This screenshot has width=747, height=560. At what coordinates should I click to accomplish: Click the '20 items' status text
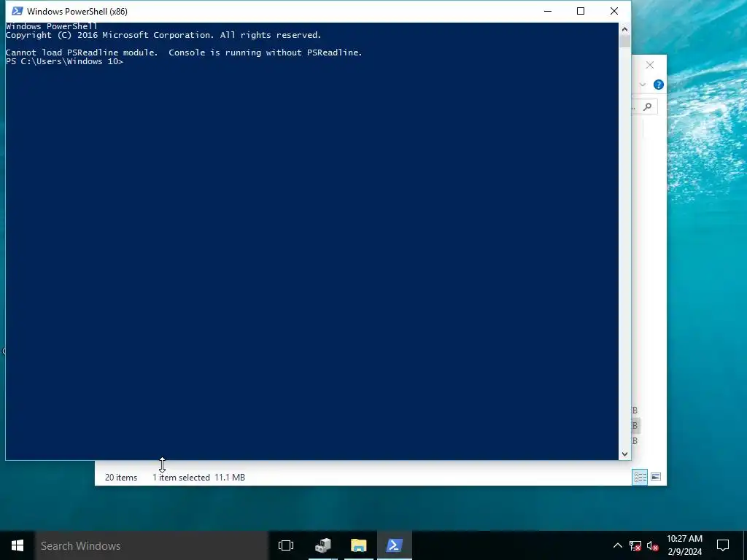121,477
